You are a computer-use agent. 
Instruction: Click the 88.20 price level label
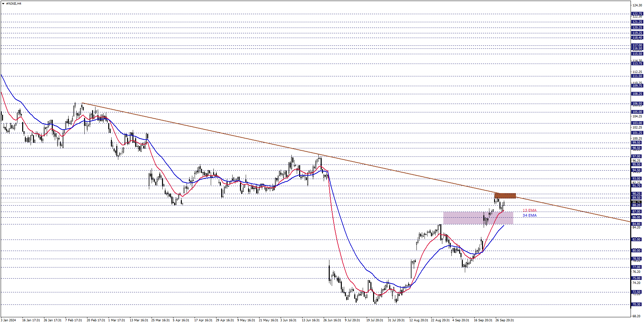click(637, 205)
